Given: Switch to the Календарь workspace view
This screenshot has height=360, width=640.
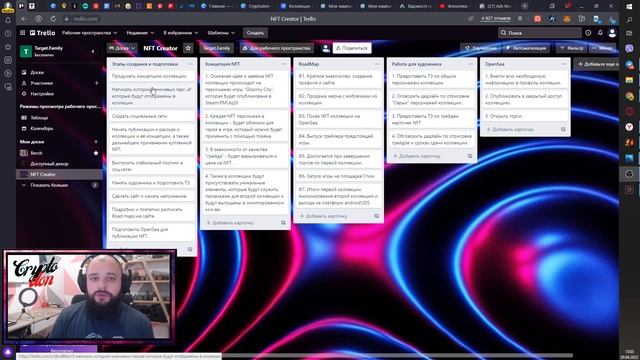Looking at the screenshot, I should [42, 128].
